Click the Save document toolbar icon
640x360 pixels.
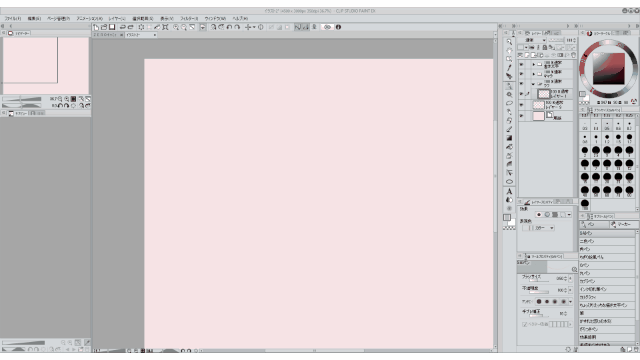coord(112,27)
